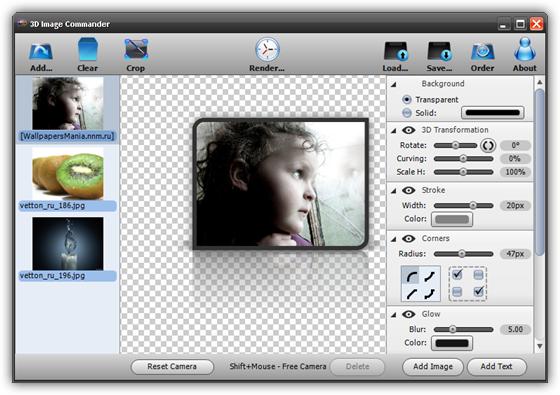Open the Order icon
Screen dimensions: 560x395
tap(482, 51)
